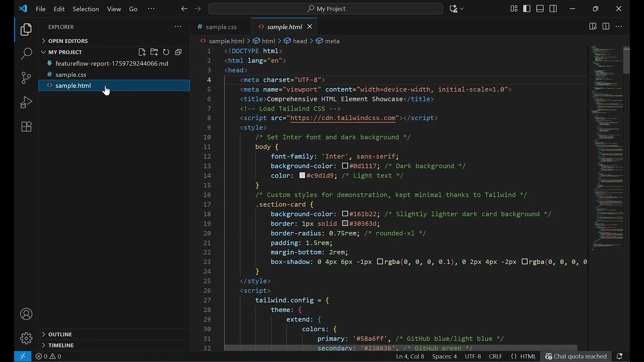Screen dimensions: 644x362
Task: Open the Go menu
Action: [133, 9]
